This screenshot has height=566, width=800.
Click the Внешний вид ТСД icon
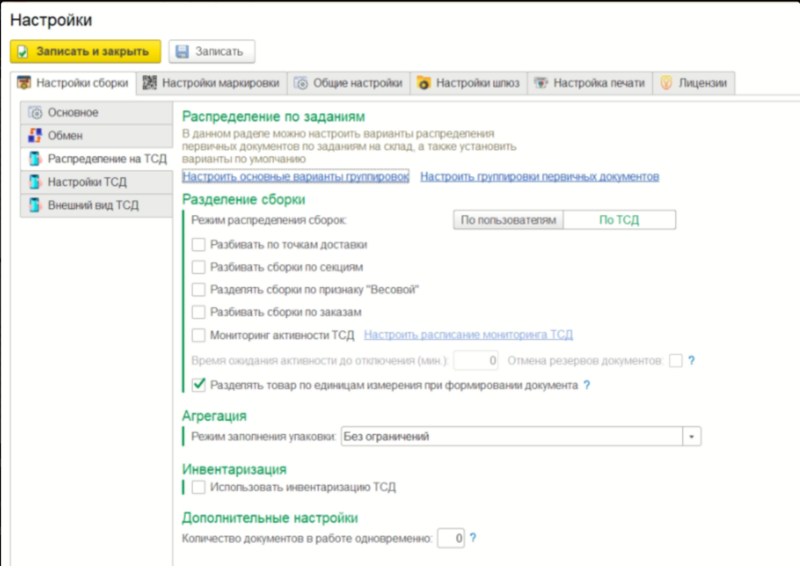click(x=34, y=206)
